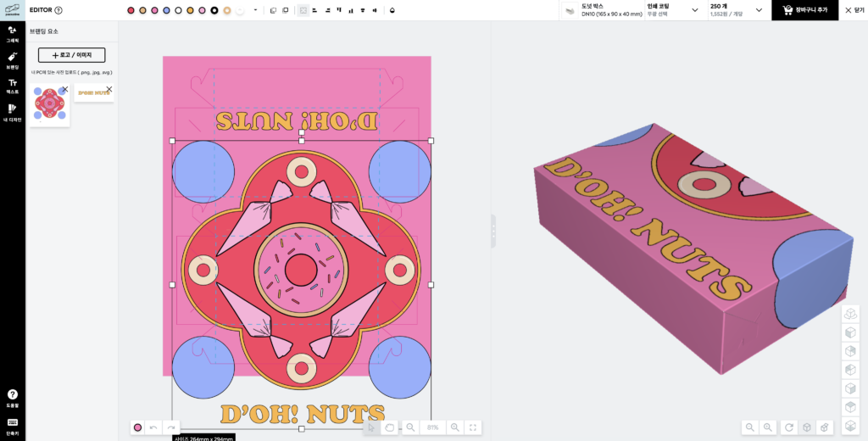Open the 브랜딩 branding panel in sidebar
Image resolution: width=868 pixels, height=441 pixels.
click(x=12, y=60)
